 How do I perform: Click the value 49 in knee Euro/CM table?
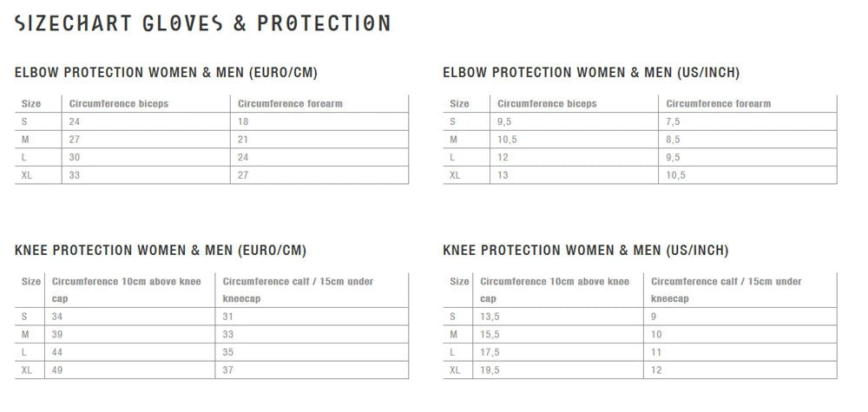pos(58,370)
